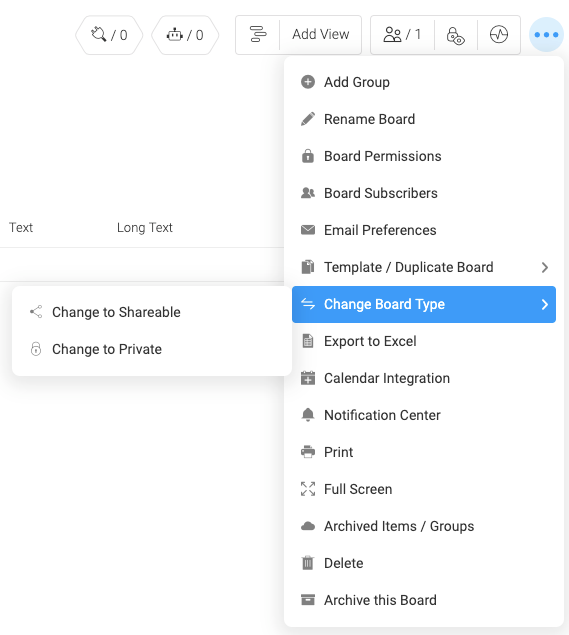569x635 pixels.
Task: Open the activity log pulse icon
Action: point(499,34)
